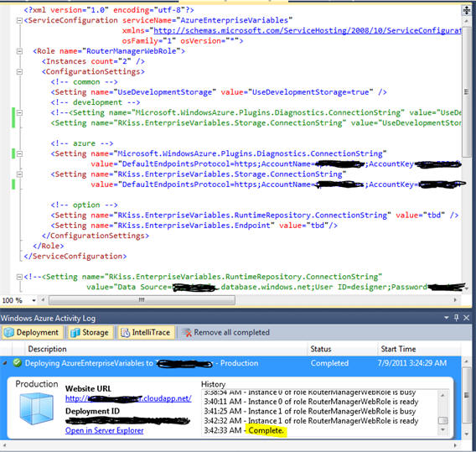
Task: Click the UseDevelopmentStorage setting line
Action: [219, 92]
